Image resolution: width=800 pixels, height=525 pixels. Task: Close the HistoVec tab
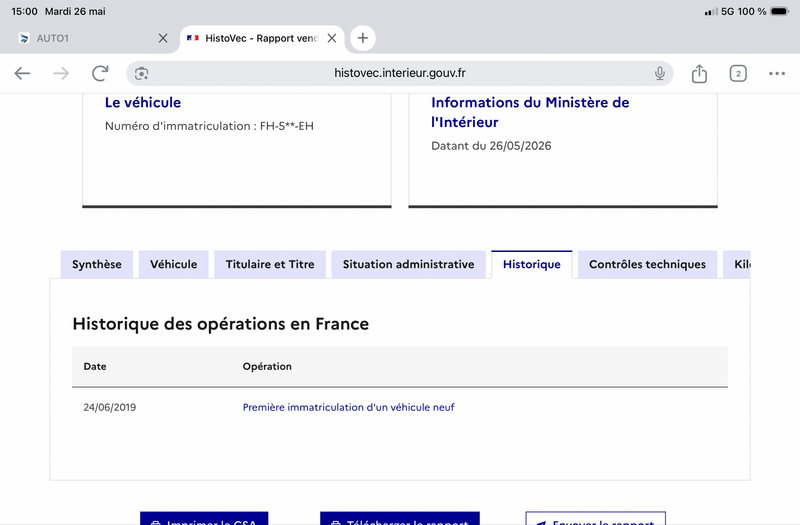point(332,38)
